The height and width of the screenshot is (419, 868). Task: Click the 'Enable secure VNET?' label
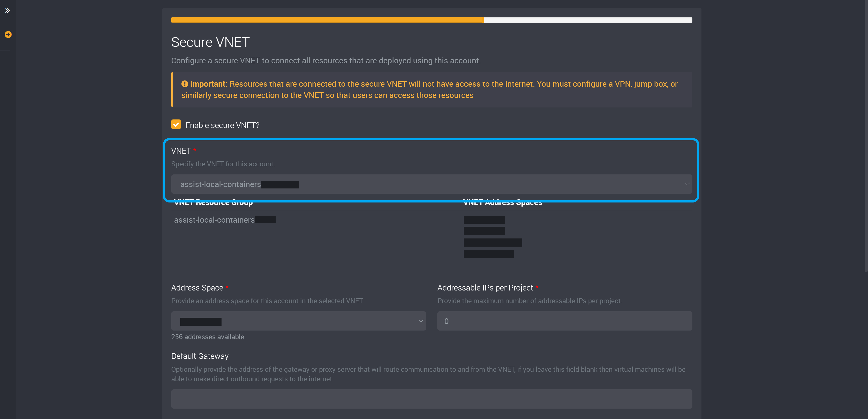coord(222,125)
